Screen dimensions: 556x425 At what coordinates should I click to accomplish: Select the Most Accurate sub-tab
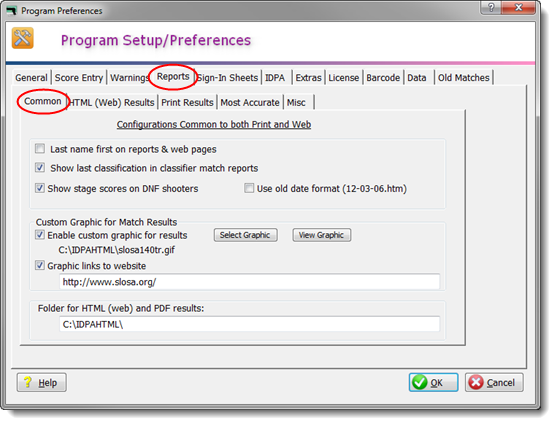point(250,102)
